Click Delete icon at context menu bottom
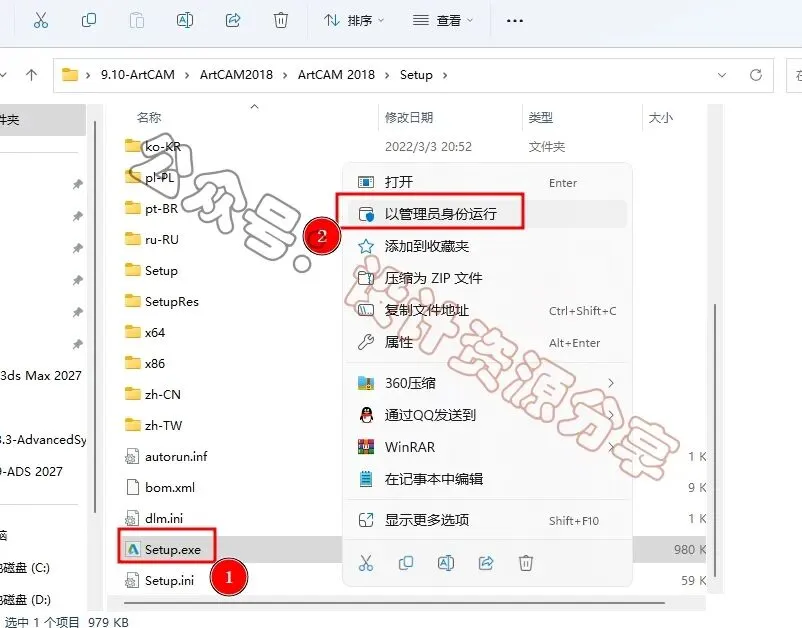The image size is (802, 628). coord(526,563)
